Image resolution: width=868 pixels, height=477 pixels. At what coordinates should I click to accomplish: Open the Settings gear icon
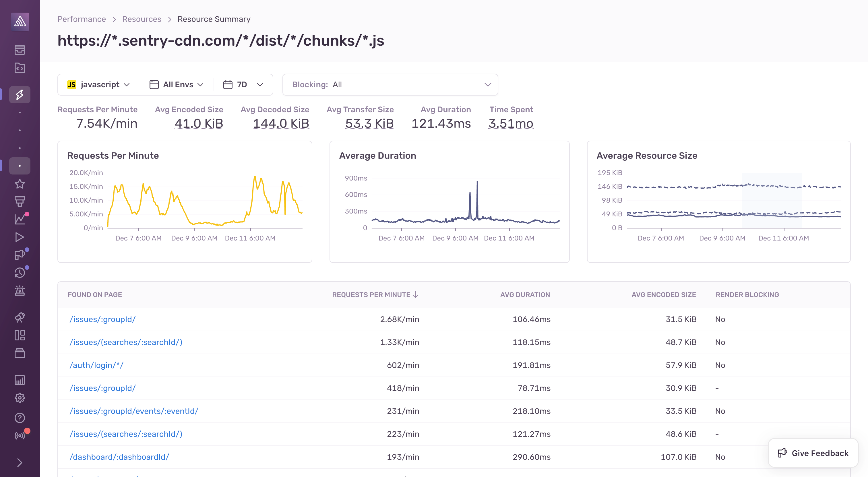click(x=20, y=398)
